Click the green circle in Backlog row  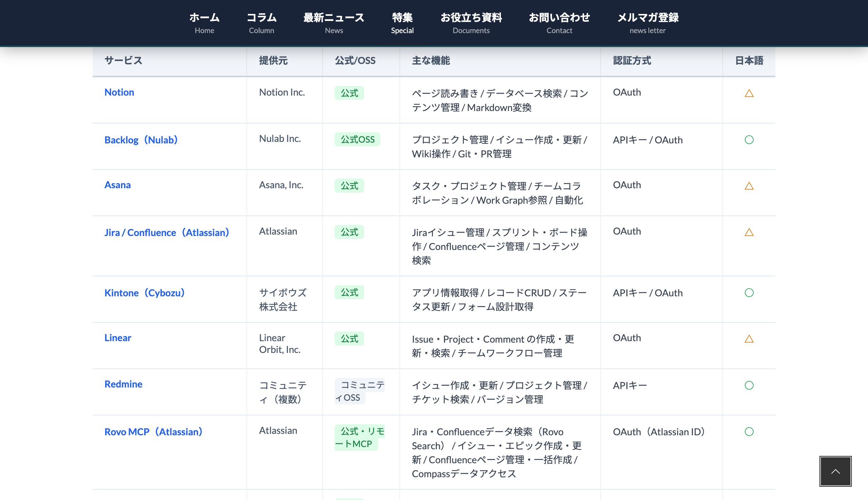pos(749,140)
